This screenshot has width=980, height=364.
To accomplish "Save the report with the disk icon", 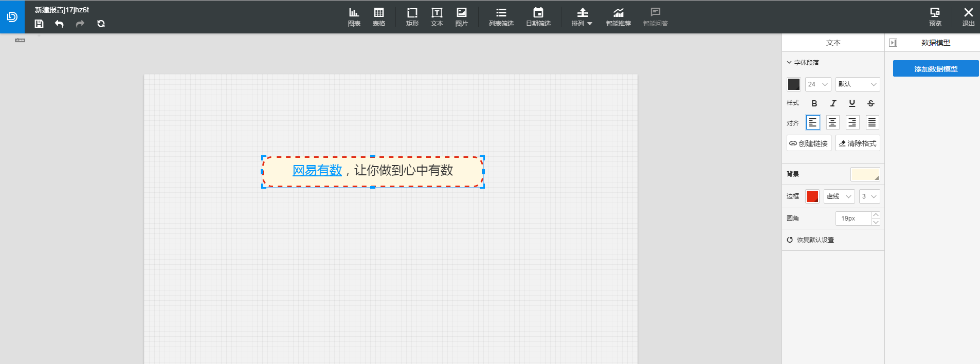I will click(x=39, y=24).
